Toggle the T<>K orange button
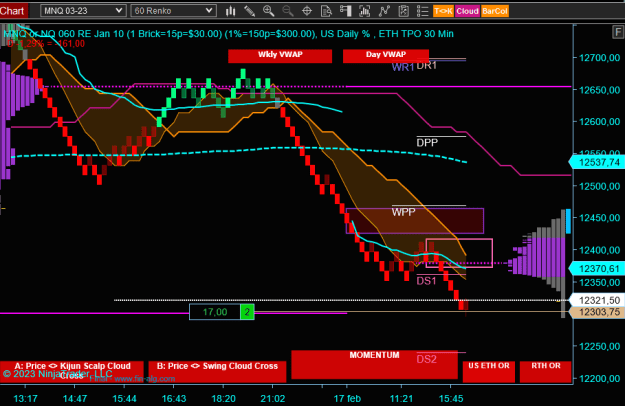The width and height of the screenshot is (625, 406). (443, 11)
